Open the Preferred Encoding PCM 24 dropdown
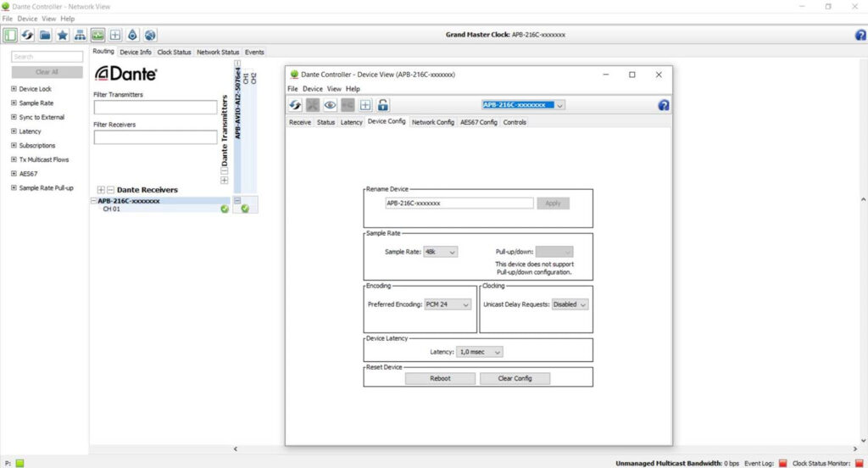Viewport: 868px width, 468px height. [448, 304]
